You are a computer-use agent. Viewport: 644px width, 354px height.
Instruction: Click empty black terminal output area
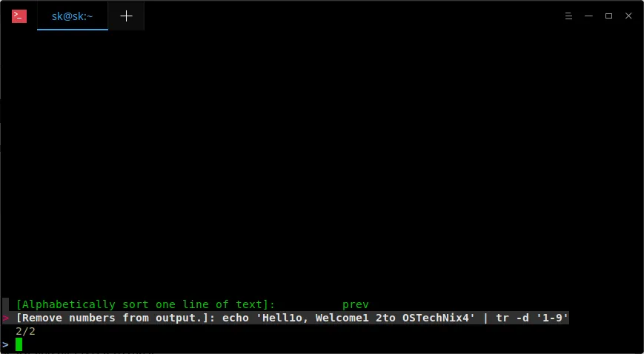(322, 164)
